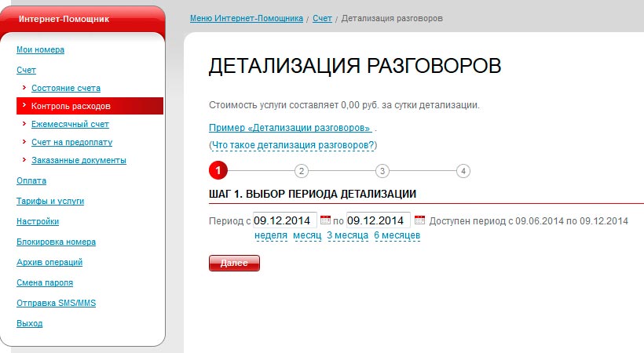The width and height of the screenshot is (644, 353).
Task: Click the red 'Далее' button
Action: [234, 263]
